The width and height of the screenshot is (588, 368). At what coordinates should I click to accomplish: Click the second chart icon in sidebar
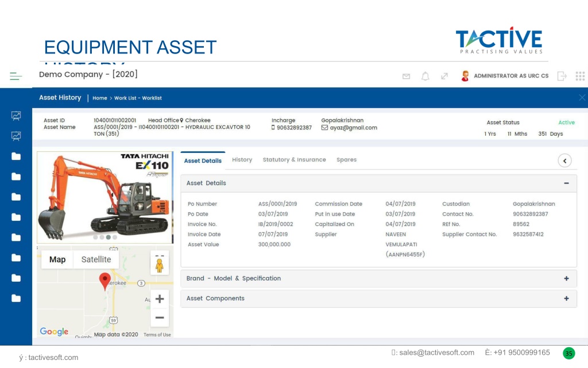(x=16, y=136)
